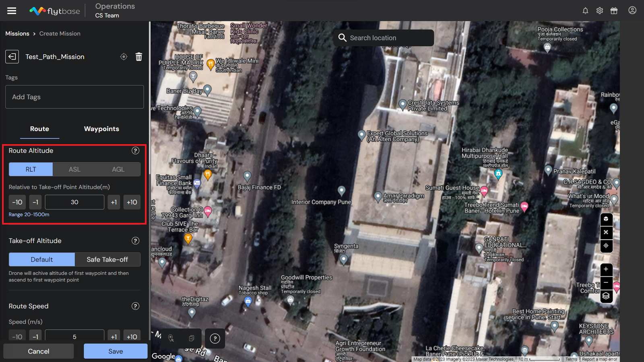Select AGL altitude mode

click(118, 169)
